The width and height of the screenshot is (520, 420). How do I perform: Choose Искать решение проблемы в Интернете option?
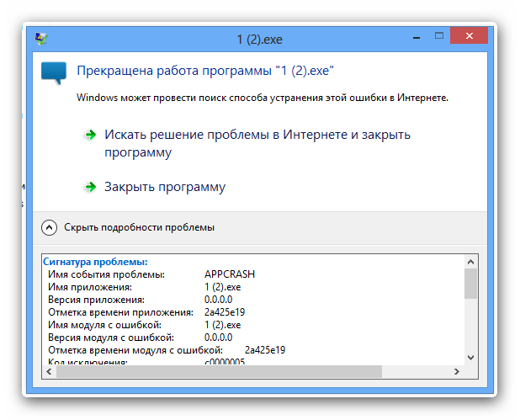click(257, 143)
